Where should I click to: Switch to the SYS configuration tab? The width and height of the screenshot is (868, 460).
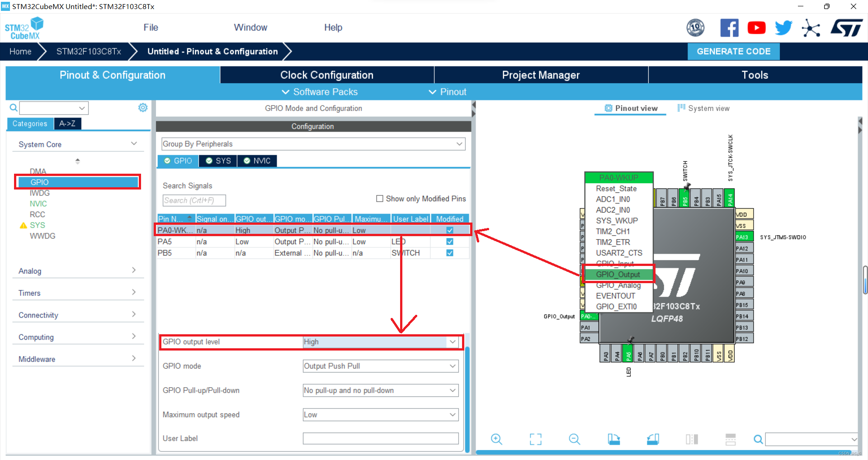coord(218,161)
